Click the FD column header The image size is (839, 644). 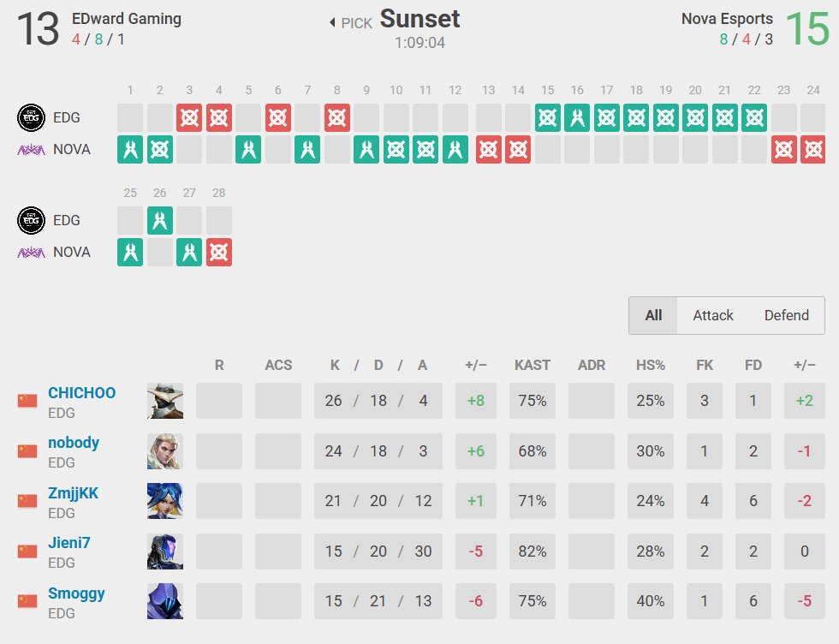[753, 365]
